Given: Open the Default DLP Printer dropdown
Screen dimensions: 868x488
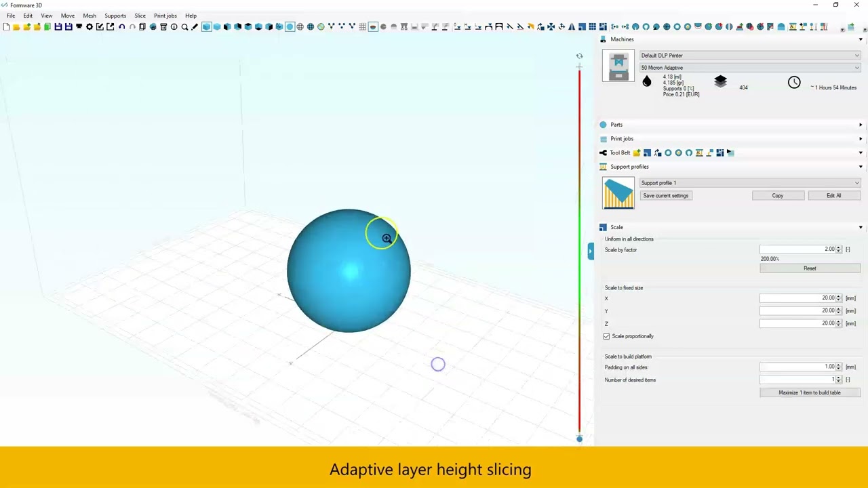Looking at the screenshot, I should pos(749,56).
